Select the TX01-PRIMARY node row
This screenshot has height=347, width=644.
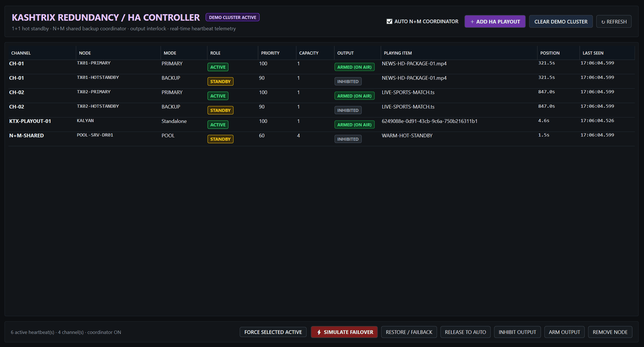(x=321, y=67)
